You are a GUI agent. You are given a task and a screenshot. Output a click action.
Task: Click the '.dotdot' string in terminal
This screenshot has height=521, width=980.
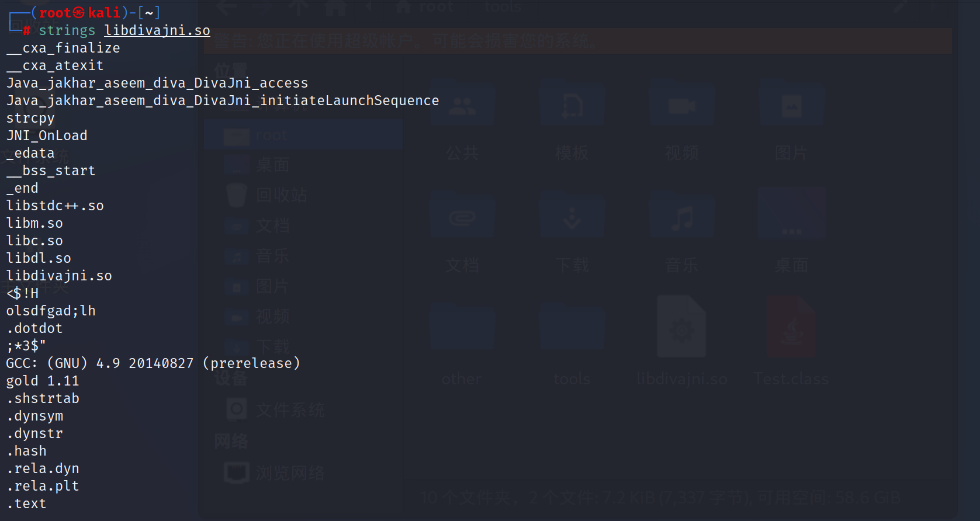point(34,328)
